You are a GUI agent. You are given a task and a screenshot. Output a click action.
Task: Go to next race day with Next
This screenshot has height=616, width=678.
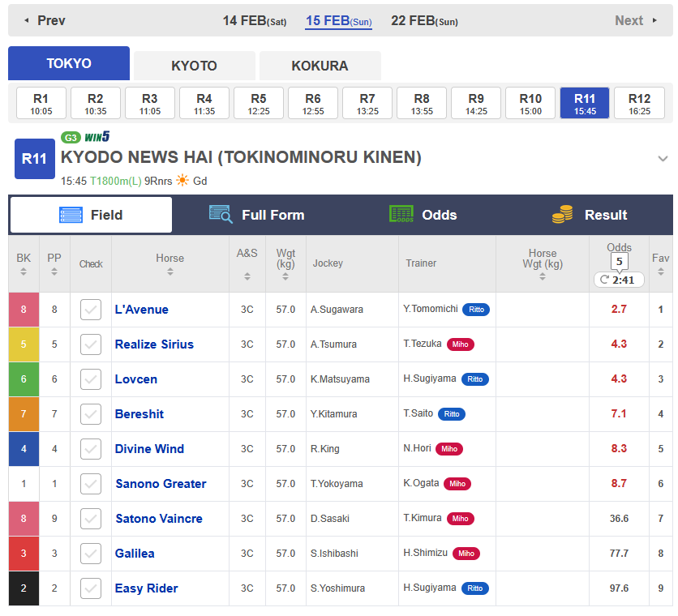point(636,20)
